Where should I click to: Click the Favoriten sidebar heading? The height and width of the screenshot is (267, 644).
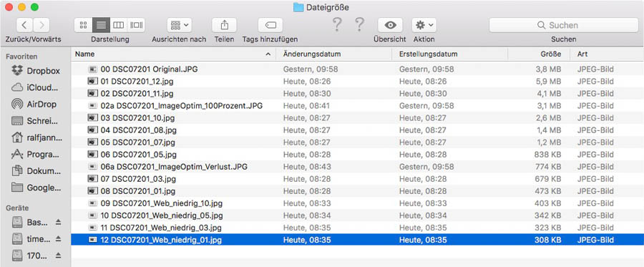(x=21, y=57)
